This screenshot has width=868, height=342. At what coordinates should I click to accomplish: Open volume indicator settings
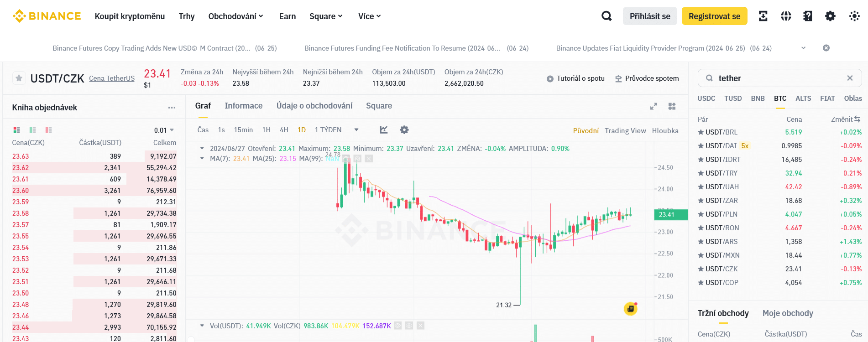[x=409, y=326]
